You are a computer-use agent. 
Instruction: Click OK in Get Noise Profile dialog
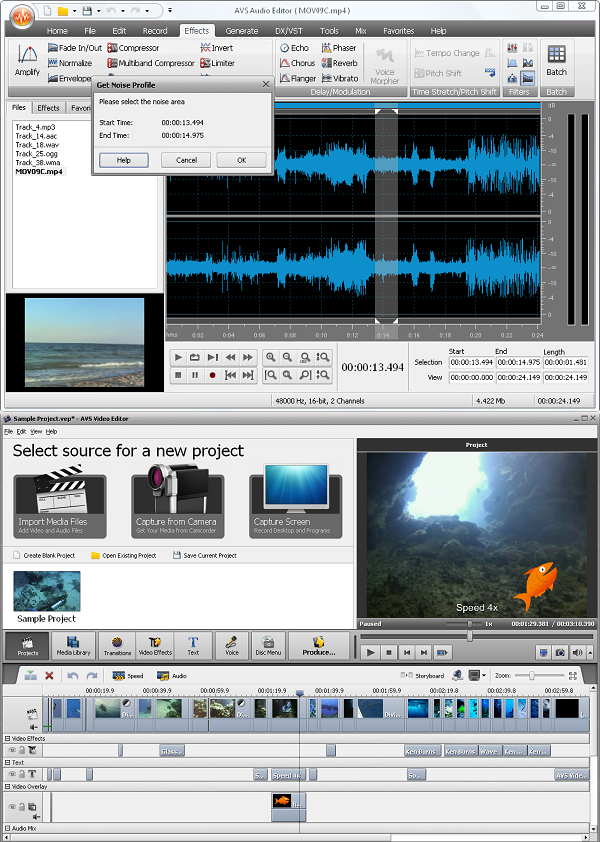coord(242,160)
